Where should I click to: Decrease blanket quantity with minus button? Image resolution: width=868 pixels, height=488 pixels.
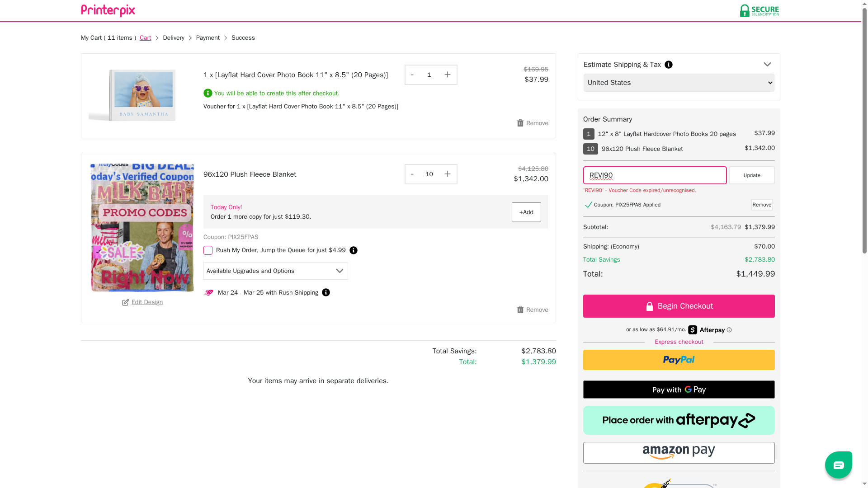tap(412, 174)
